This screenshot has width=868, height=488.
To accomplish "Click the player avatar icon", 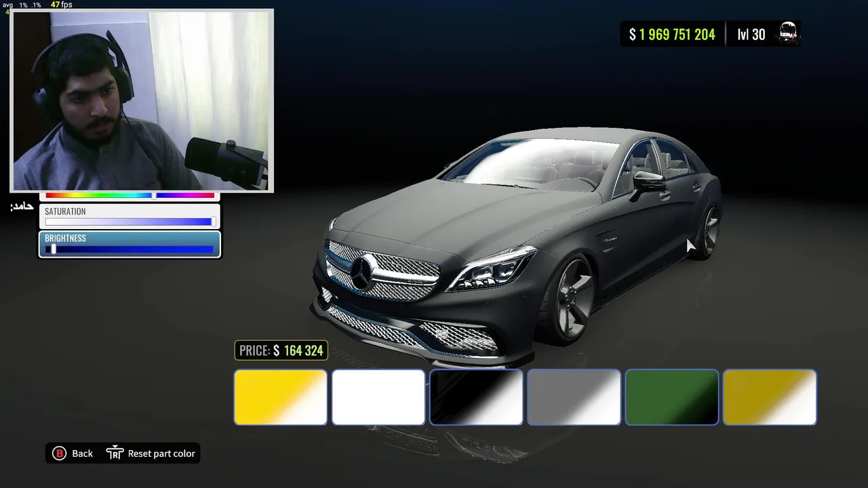I will pos(788,33).
